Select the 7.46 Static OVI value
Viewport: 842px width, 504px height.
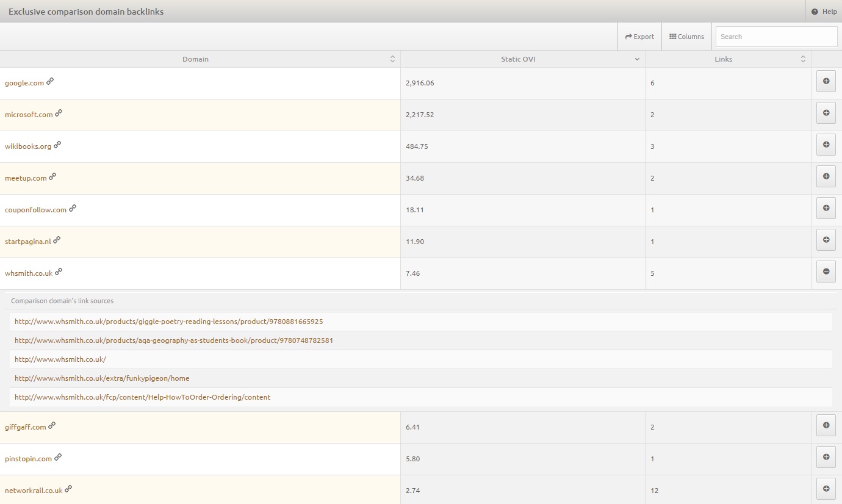[413, 273]
